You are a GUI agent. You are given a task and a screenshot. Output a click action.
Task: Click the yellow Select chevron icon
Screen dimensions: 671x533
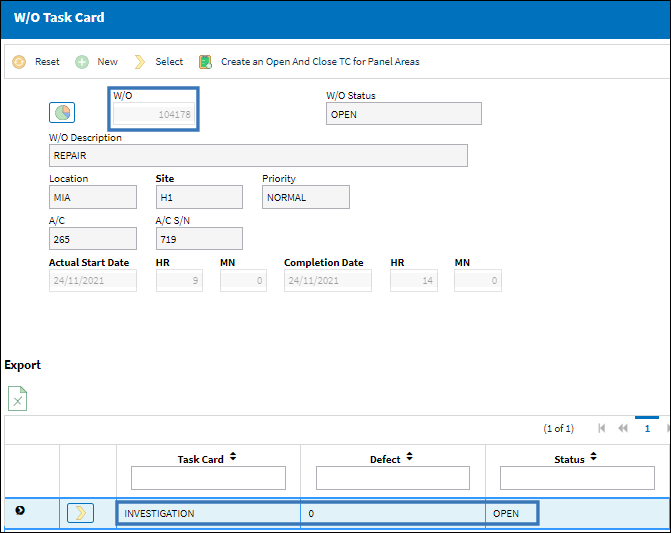pyautogui.click(x=140, y=62)
